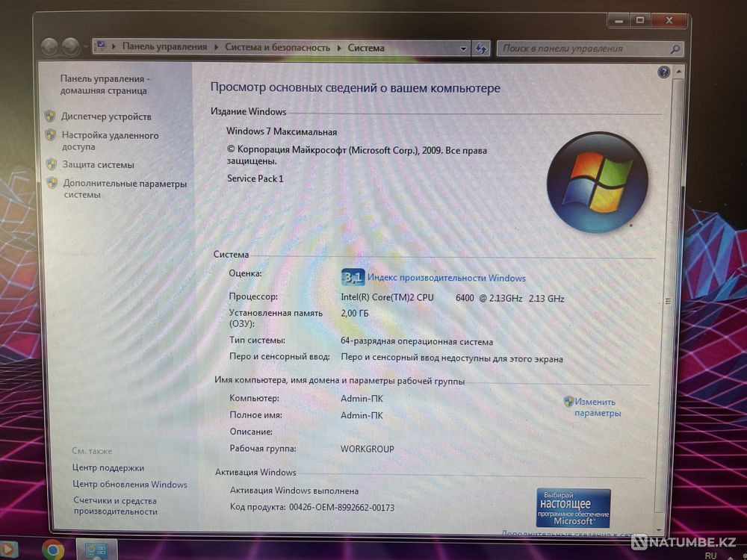Click the Forward navigation arrow button

point(71,46)
